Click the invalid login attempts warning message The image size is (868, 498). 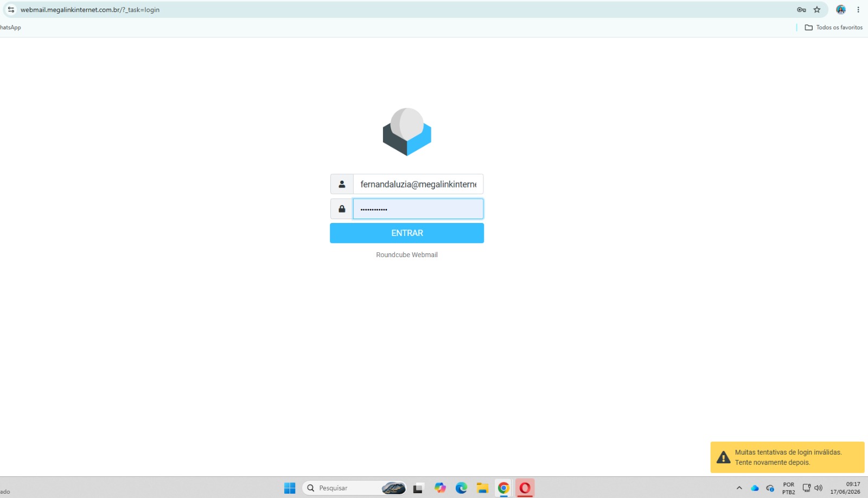(788, 457)
